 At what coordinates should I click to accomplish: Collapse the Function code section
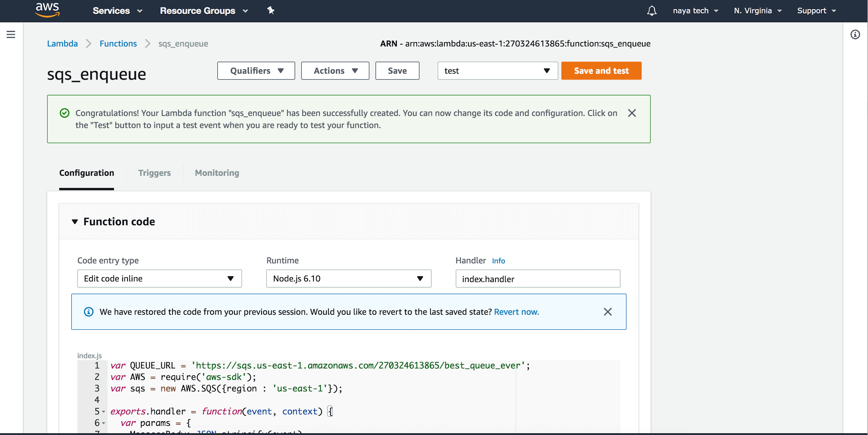[75, 222]
